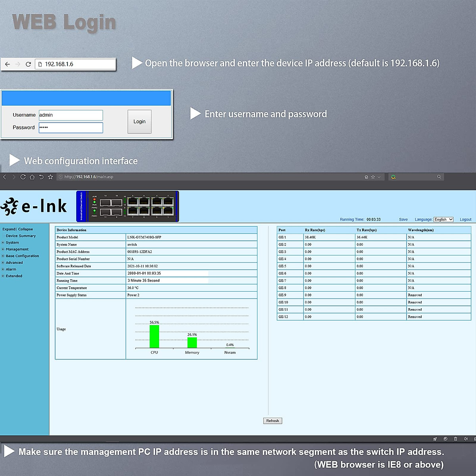Click the undo arrow icon in the dark browser toolbar
The image size is (476, 476).
pos(41,177)
